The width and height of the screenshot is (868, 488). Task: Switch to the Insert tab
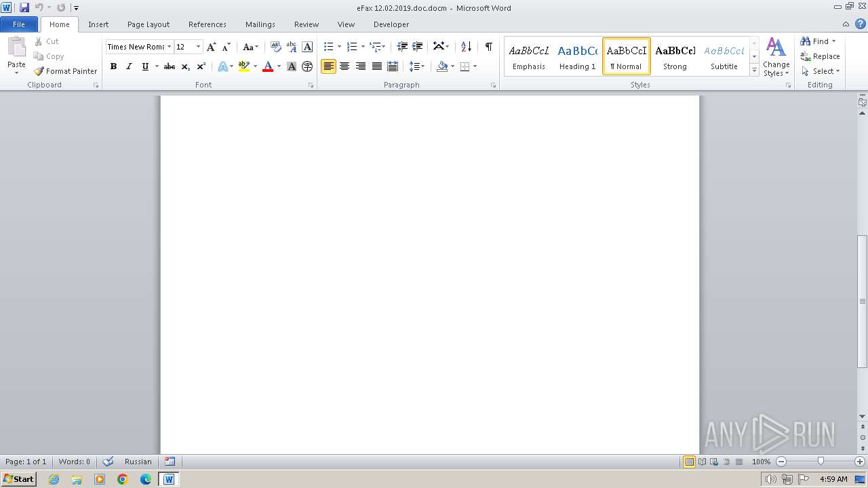pos(98,24)
